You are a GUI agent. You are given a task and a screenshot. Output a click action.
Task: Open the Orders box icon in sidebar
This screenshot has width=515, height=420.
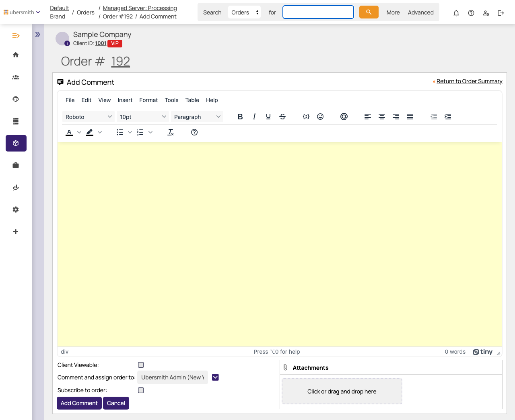[16, 143]
